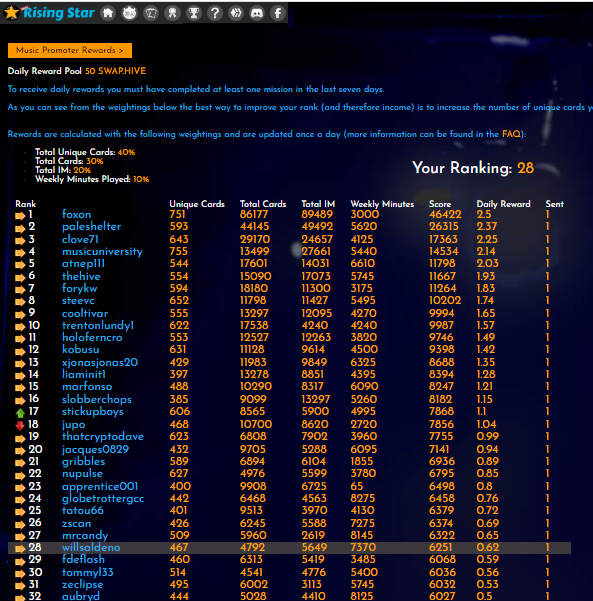Open jupo's profile link
The image size is (593, 601).
coord(74,425)
